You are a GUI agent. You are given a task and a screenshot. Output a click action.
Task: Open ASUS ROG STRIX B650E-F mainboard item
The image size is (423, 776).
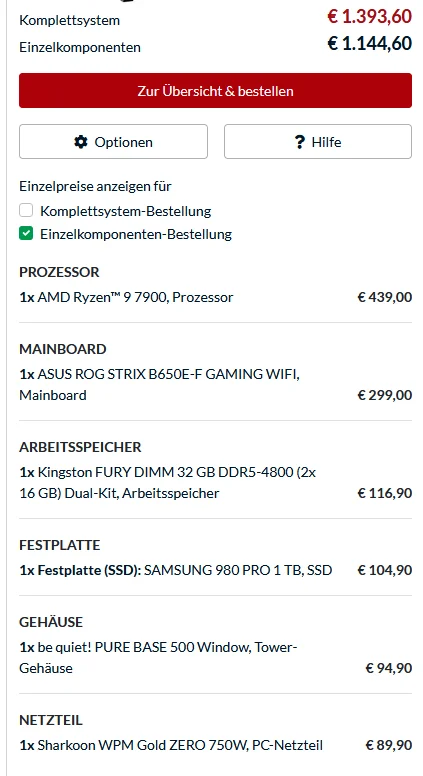click(159, 385)
